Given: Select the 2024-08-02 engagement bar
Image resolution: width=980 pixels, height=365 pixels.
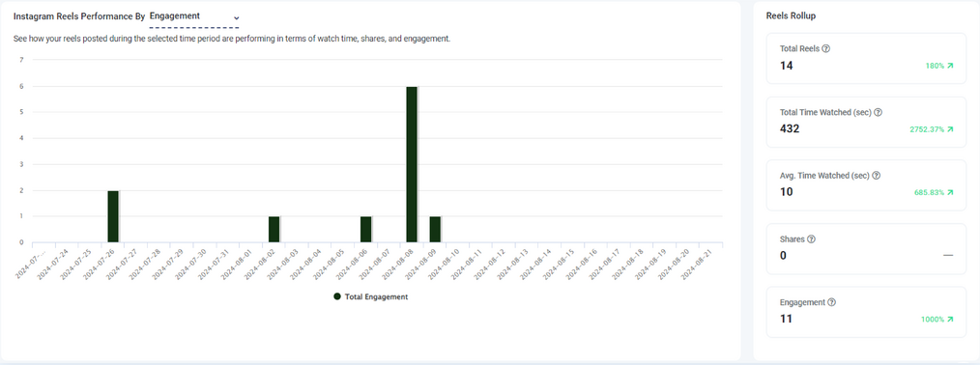Looking at the screenshot, I should point(274,230).
